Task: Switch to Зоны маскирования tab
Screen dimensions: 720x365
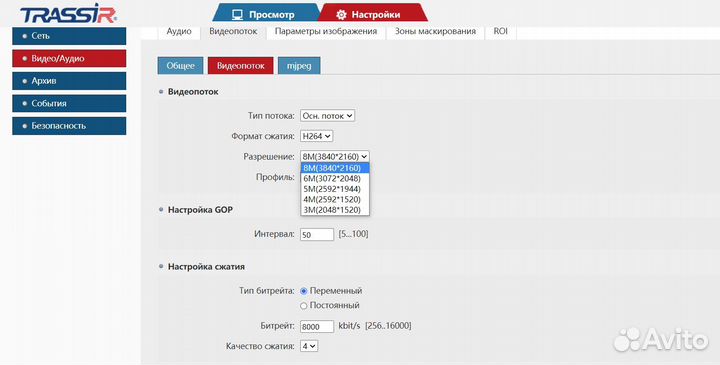Action: 435,32
